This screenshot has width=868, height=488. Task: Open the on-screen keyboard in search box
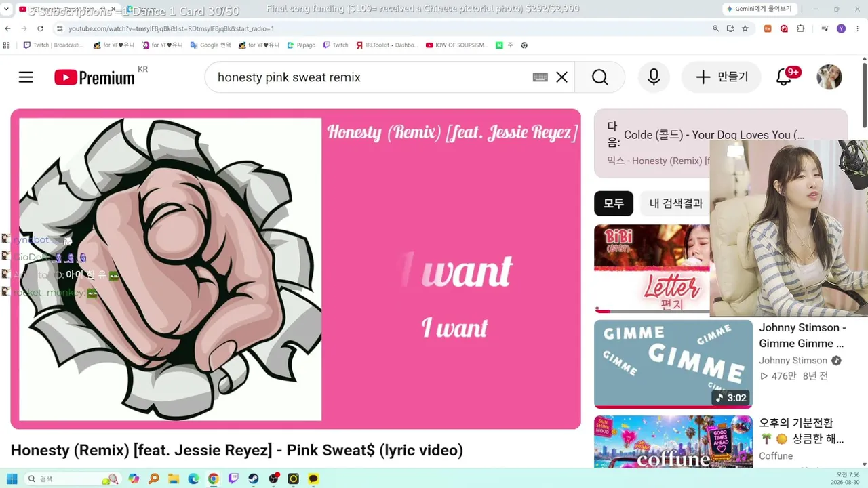point(540,77)
